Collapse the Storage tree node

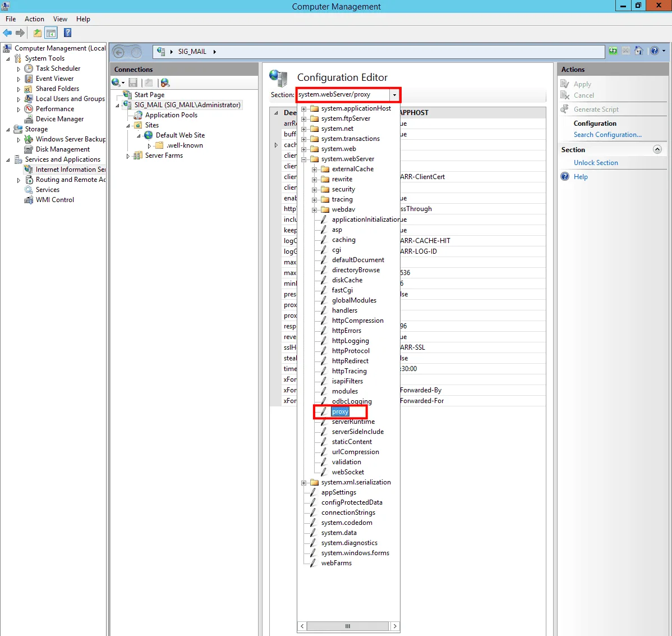coord(8,130)
